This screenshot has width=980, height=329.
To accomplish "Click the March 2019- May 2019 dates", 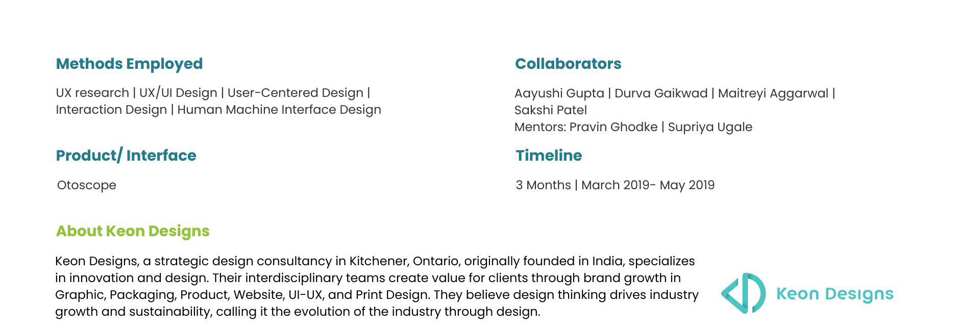I will click(x=648, y=185).
